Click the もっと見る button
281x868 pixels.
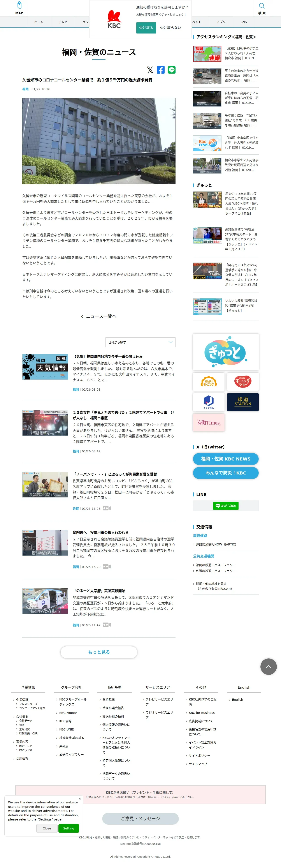click(99, 652)
